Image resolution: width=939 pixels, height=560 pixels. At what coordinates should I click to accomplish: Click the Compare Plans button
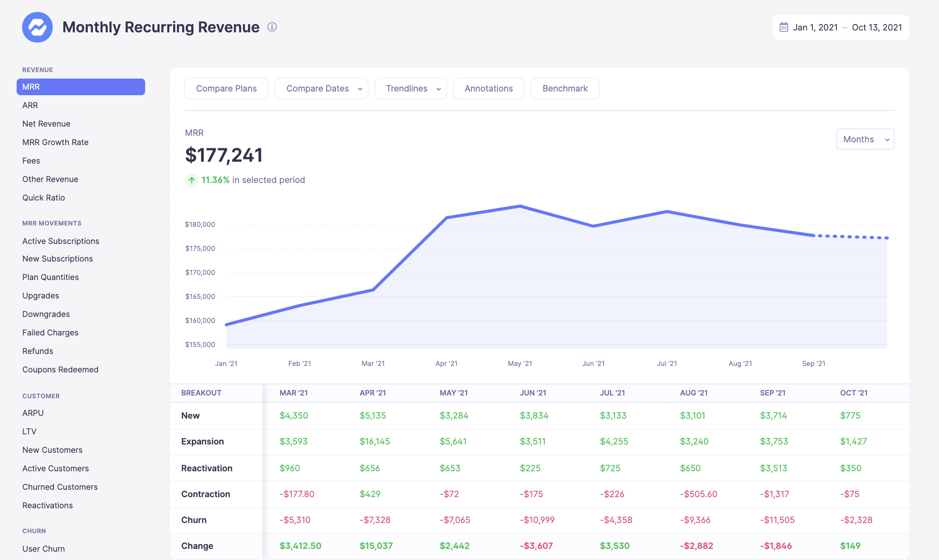pos(226,89)
